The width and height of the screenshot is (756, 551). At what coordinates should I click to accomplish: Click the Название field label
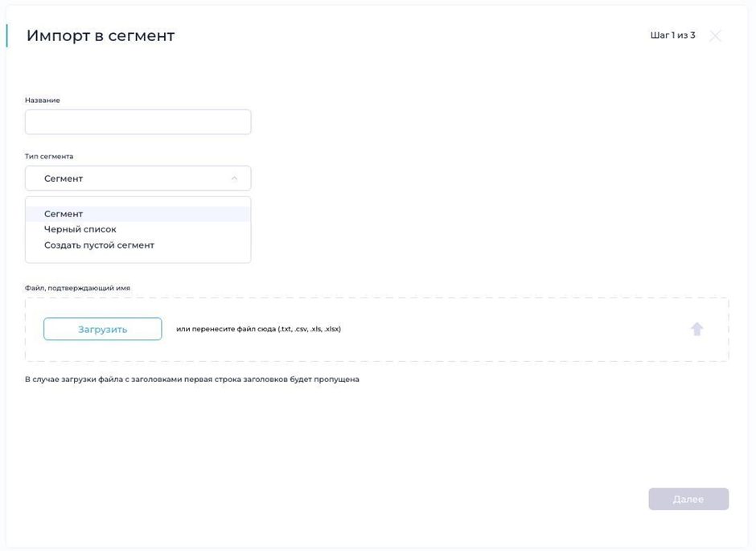point(43,101)
